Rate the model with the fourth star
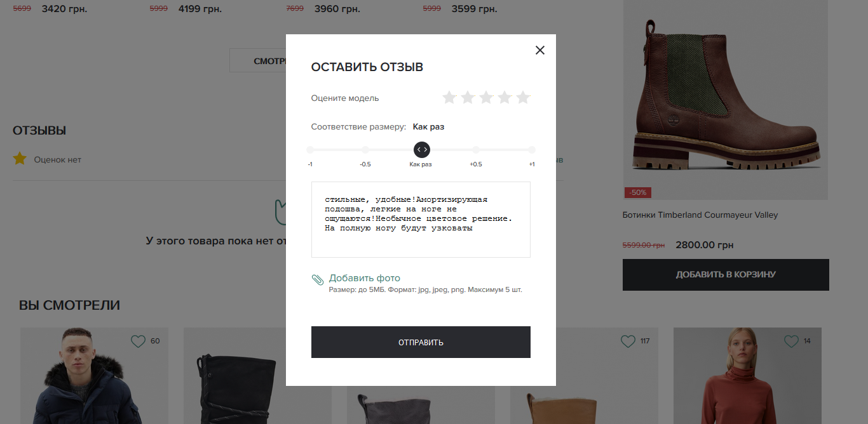This screenshot has width=868, height=424. (505, 97)
